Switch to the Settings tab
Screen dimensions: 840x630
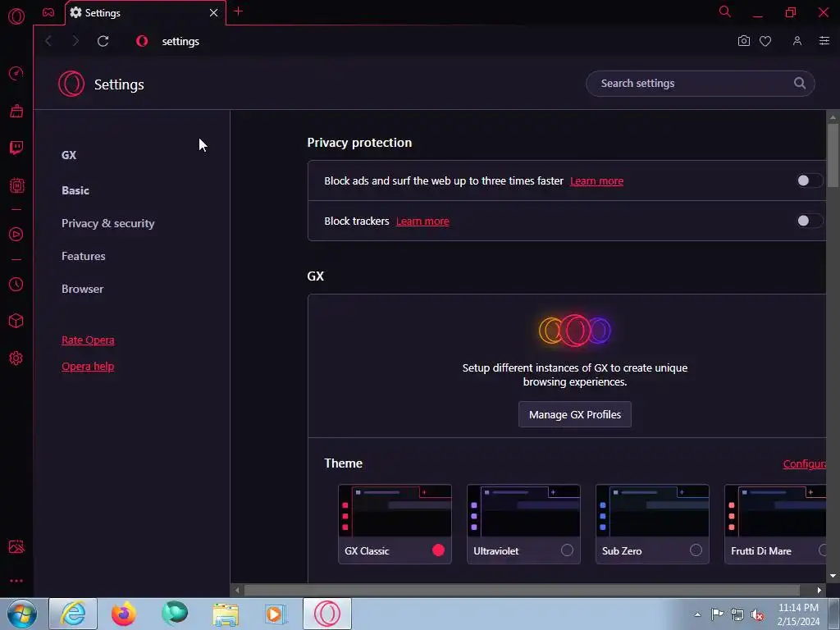(x=146, y=12)
